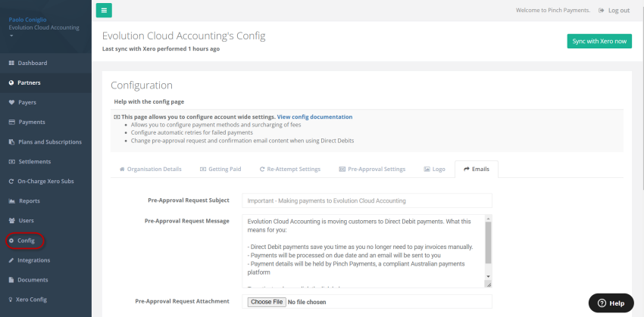Open View config documentation link
Screen dimensions: 644x317
314,117
